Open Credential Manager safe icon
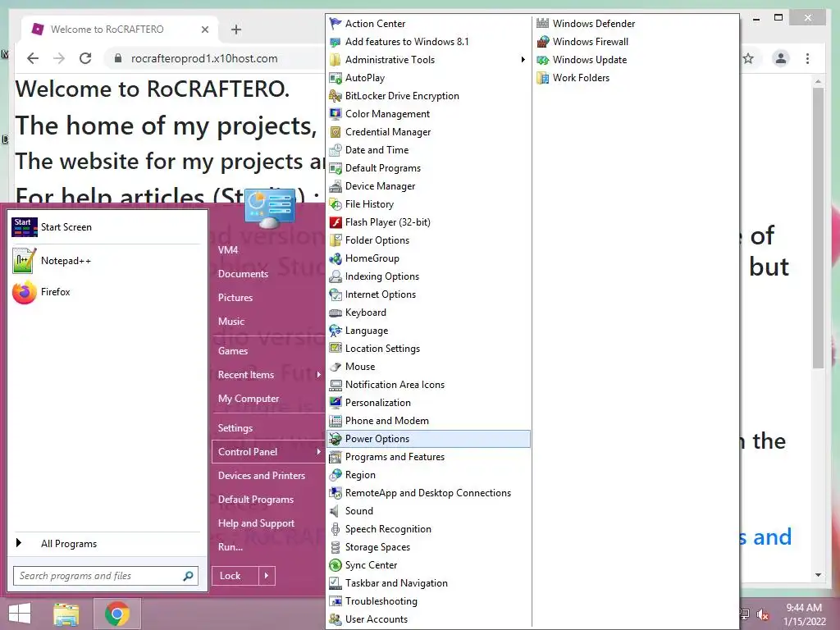Screen dimensions: 840x630 (336, 132)
